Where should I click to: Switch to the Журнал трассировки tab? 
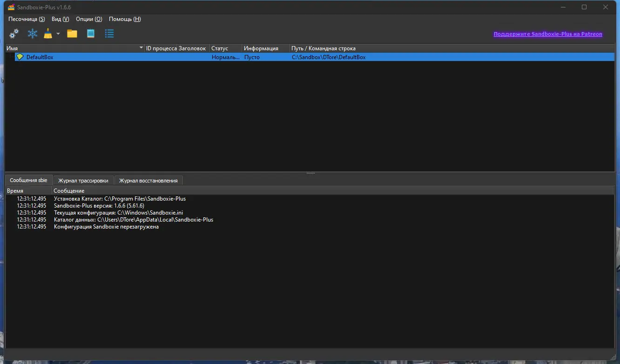83,181
